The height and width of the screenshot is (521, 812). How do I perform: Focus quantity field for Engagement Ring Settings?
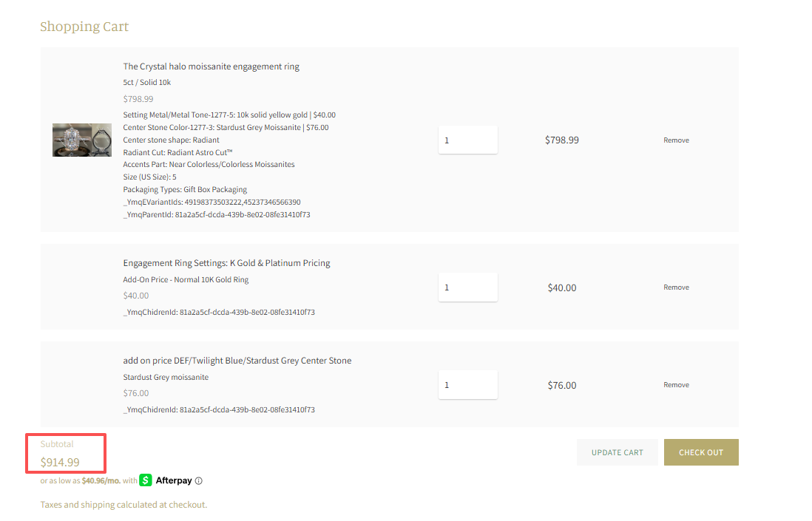(467, 287)
